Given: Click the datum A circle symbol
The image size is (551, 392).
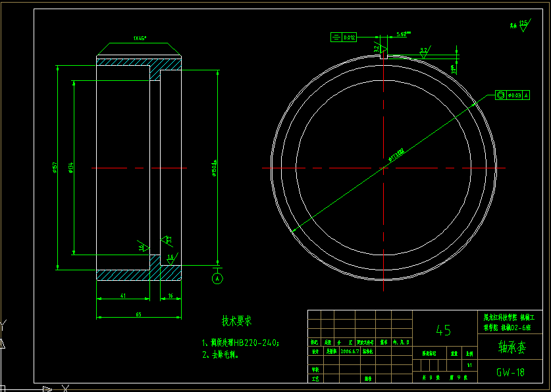Looking at the screenshot, I should tap(217, 279).
